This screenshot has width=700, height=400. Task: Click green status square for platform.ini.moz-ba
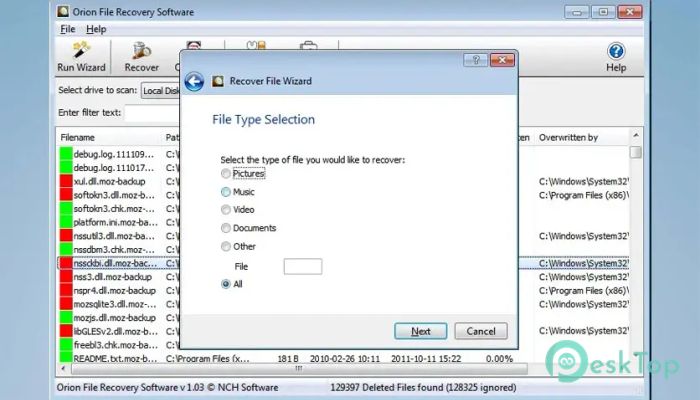66,222
